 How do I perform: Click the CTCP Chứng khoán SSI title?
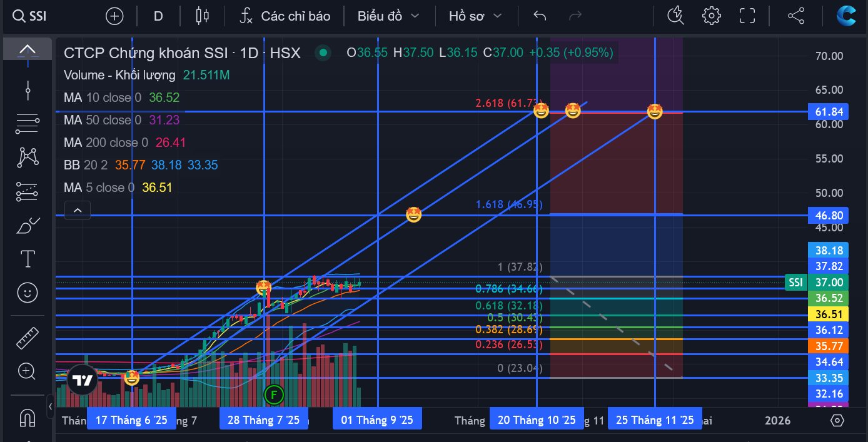tap(182, 53)
